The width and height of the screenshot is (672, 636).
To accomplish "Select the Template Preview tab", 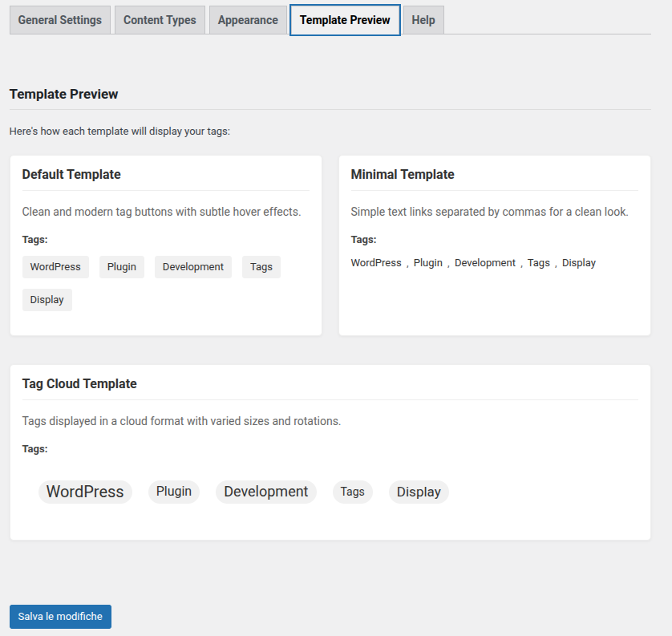I will [345, 20].
